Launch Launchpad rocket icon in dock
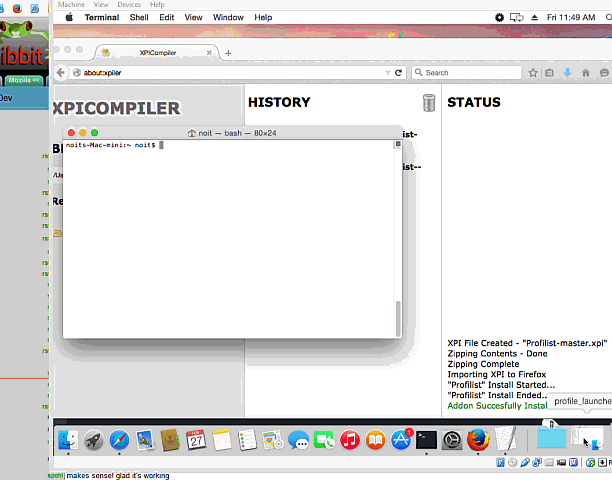The width and height of the screenshot is (612, 480). pos(94,440)
